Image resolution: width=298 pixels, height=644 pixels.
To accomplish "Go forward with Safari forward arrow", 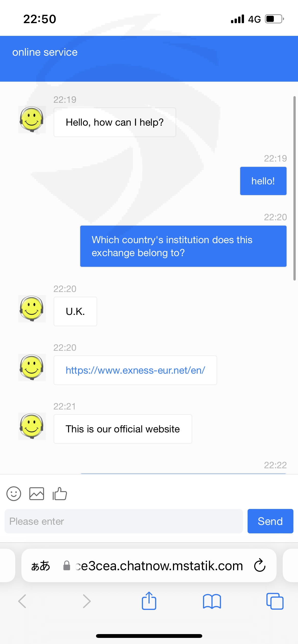I will coord(87,601).
